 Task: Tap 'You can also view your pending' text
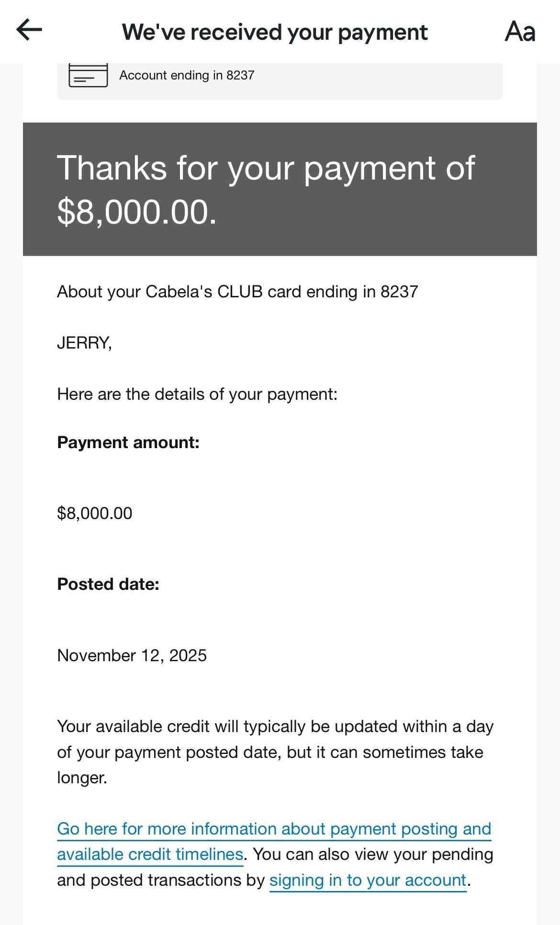tap(372, 855)
